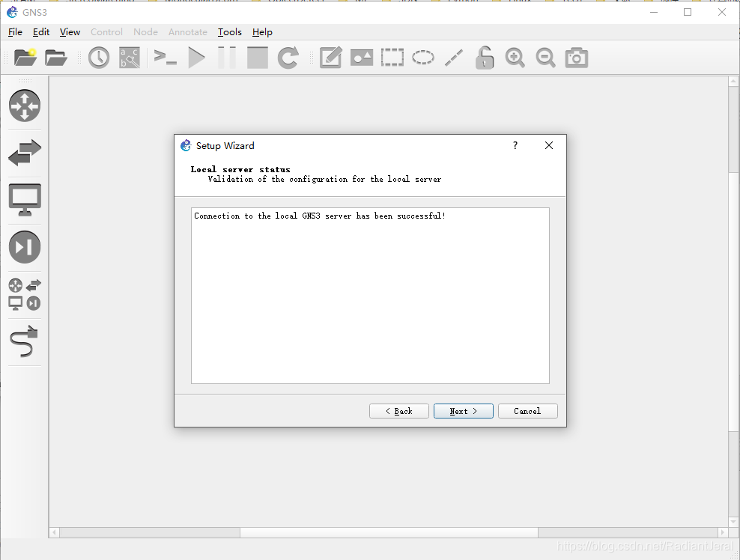Select the Draw an ellipse tool
Image resolution: width=740 pixels, height=560 pixels.
[x=423, y=58]
